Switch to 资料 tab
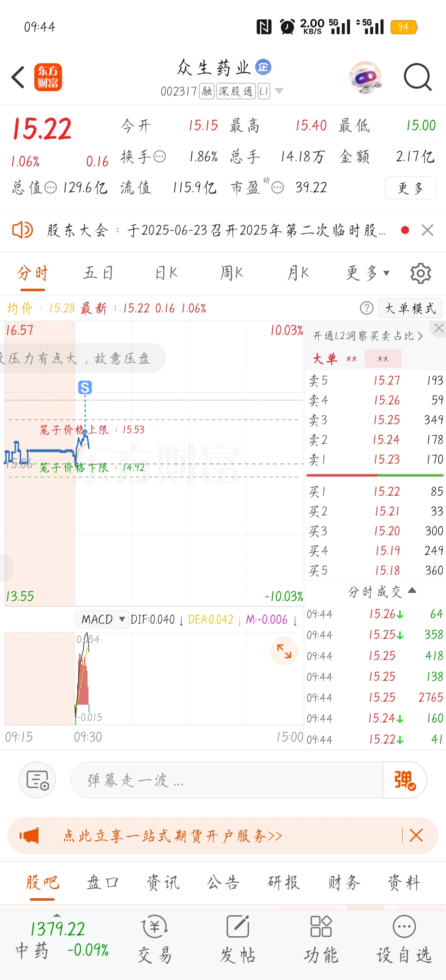This screenshot has width=446, height=980. coord(404,883)
